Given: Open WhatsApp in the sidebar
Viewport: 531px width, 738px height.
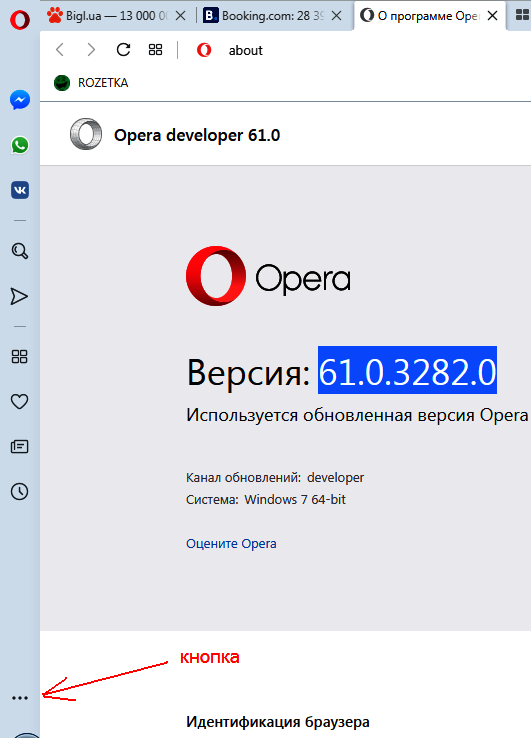Looking at the screenshot, I should pos(20,145).
